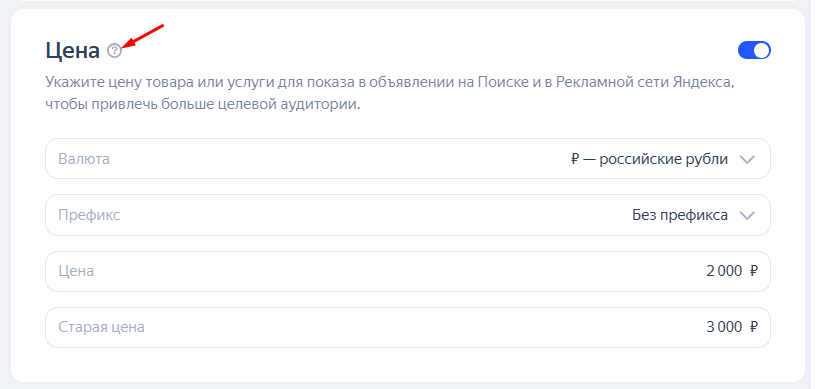Click the ruble sign in Старая цена field
The image size is (817, 389).
753,327
